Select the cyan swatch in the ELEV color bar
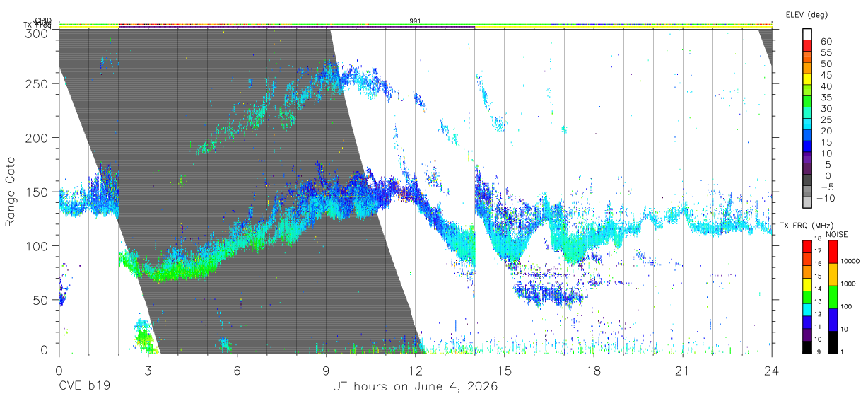Screen dimensions: 868x401 [x=807, y=124]
